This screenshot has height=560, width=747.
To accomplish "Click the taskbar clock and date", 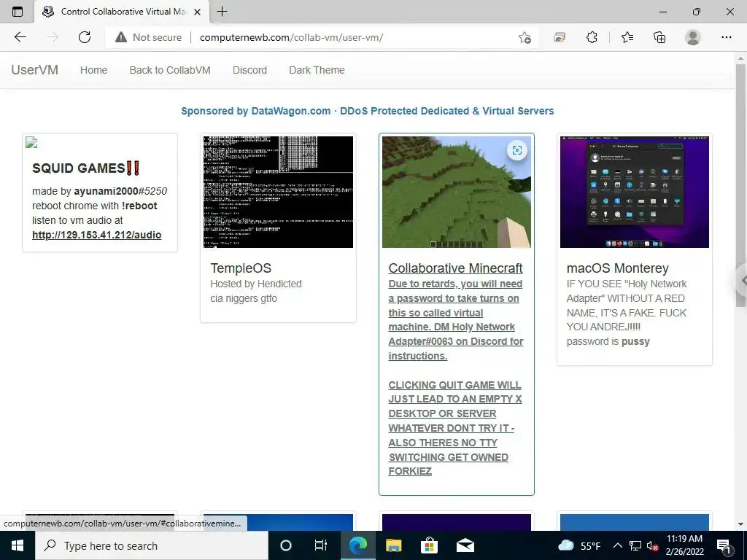I will coord(684,545).
